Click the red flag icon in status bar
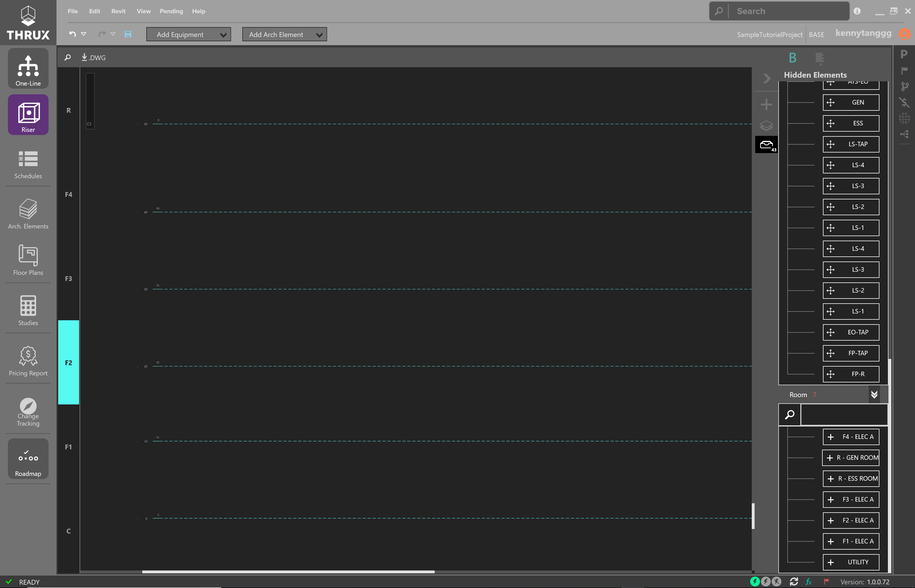Image resolution: width=915 pixels, height=588 pixels. click(826, 581)
